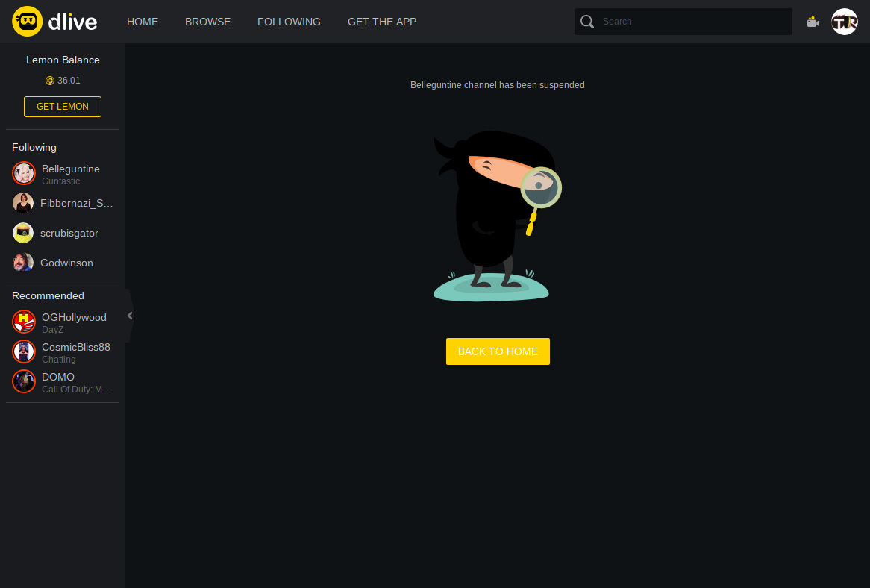This screenshot has height=588, width=870.
Task: Click the DLive mascot logo icon
Action: [27, 22]
